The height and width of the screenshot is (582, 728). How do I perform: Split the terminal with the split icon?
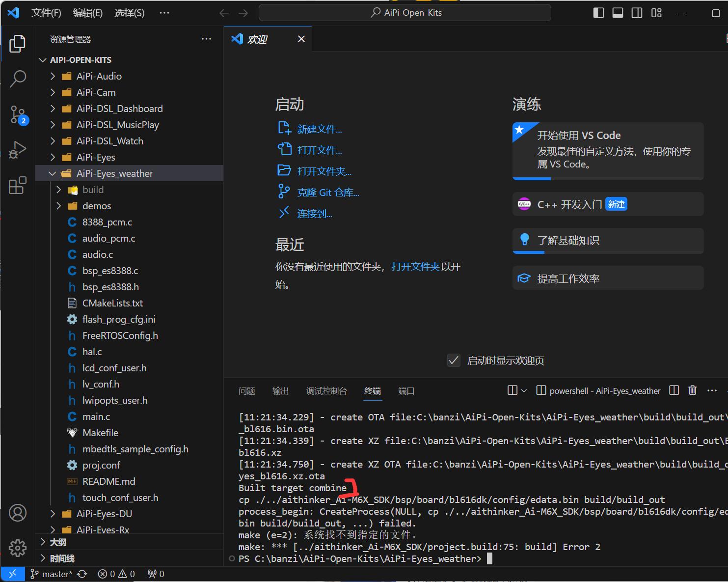click(674, 390)
